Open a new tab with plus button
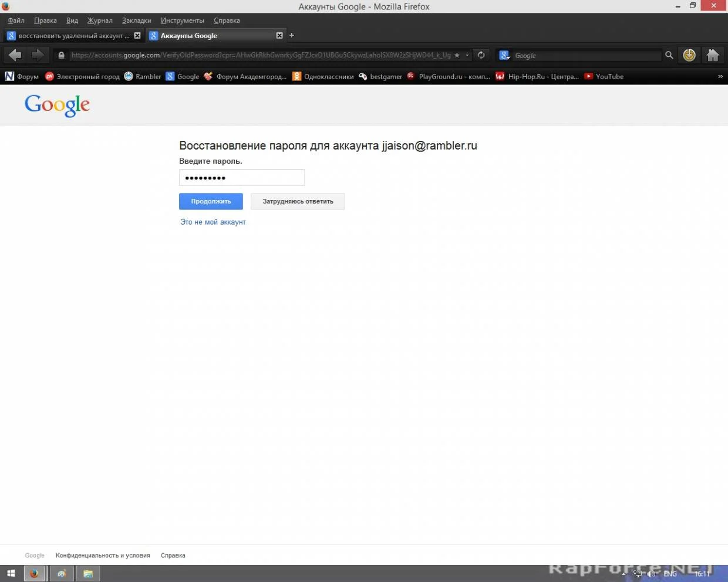728x582 pixels. (x=292, y=35)
